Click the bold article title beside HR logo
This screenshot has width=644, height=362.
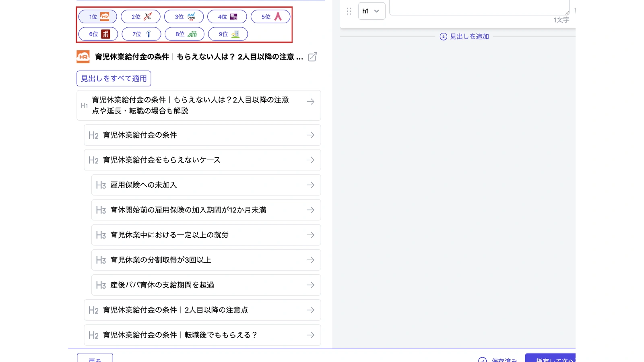tap(199, 57)
